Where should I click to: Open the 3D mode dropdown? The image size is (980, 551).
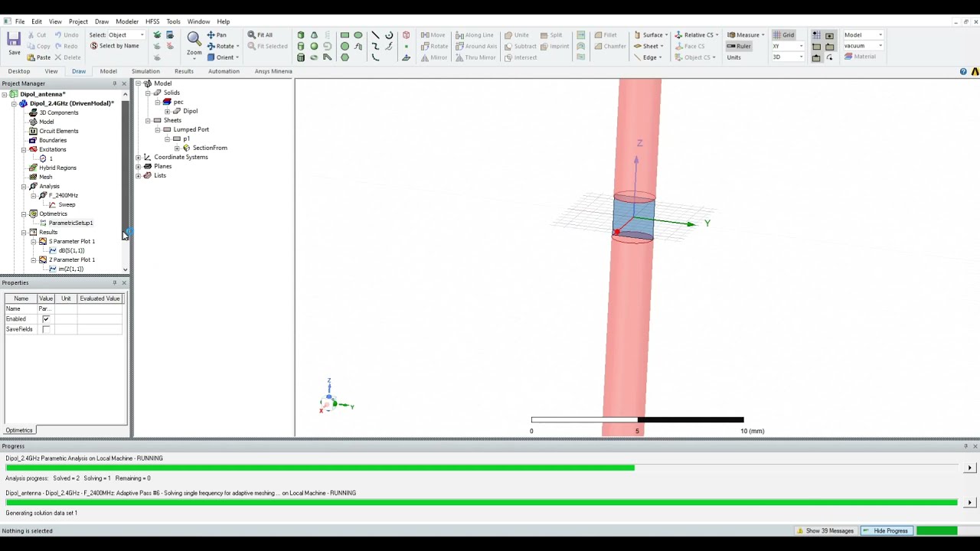point(788,57)
